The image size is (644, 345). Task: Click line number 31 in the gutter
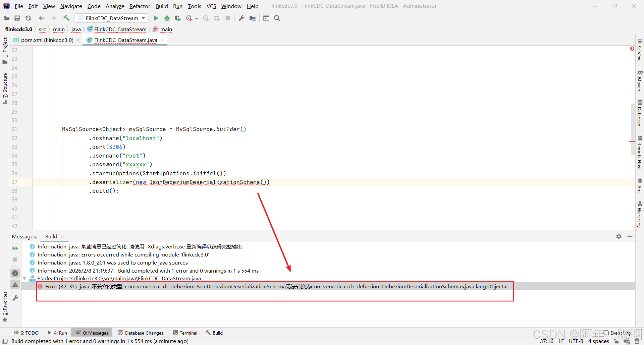pyautogui.click(x=14, y=129)
